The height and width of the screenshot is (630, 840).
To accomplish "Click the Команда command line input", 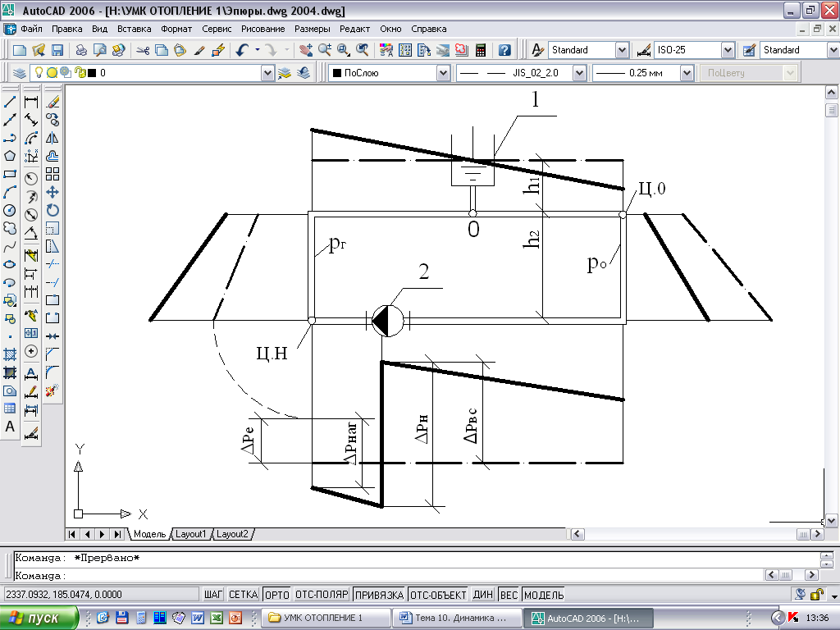I will tap(386, 576).
